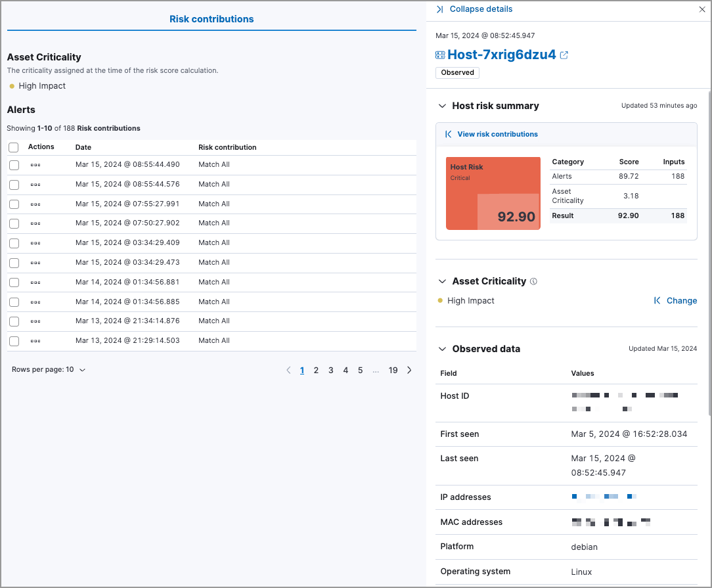Go to page 5 of the alerts table
Viewport: 712px width, 588px height.
tap(360, 370)
